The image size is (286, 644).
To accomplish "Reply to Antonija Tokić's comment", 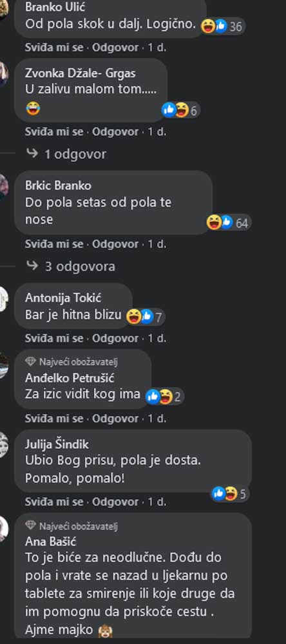I will [x=115, y=339].
